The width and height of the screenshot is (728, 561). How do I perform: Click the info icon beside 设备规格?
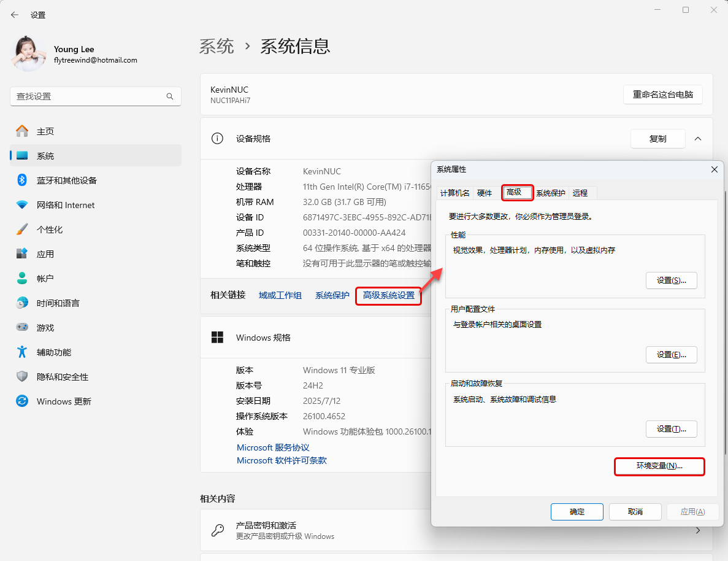pyautogui.click(x=217, y=138)
